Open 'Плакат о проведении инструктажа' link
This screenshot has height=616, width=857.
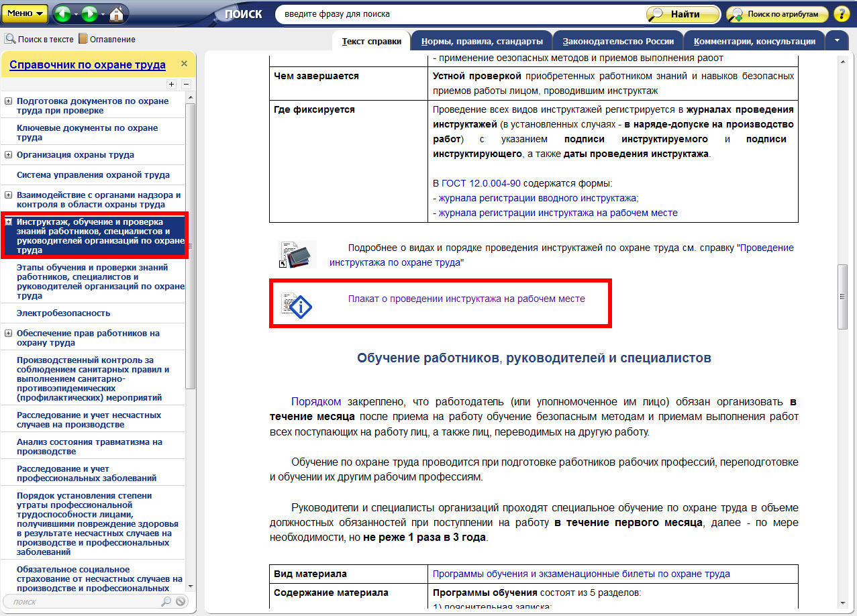(x=466, y=299)
